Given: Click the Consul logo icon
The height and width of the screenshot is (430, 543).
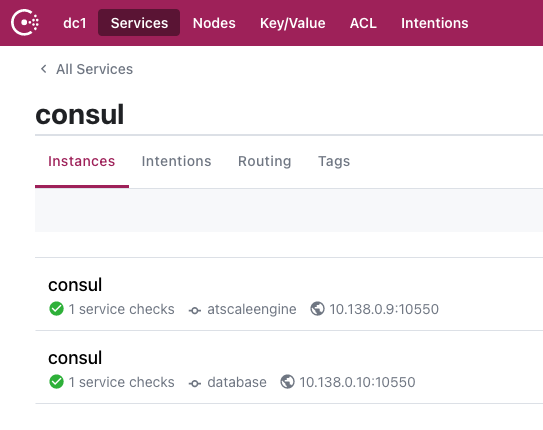Looking at the screenshot, I should pos(25,23).
